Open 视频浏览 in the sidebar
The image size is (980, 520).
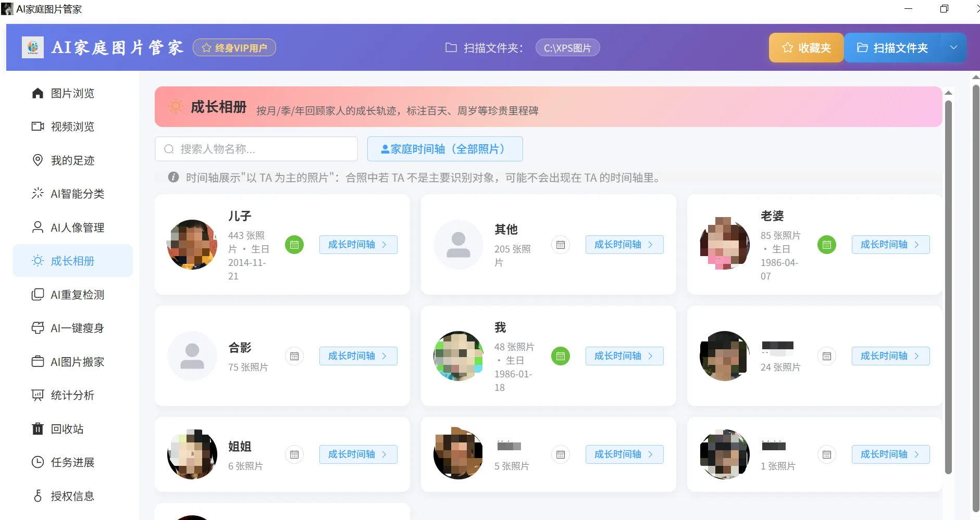[72, 126]
